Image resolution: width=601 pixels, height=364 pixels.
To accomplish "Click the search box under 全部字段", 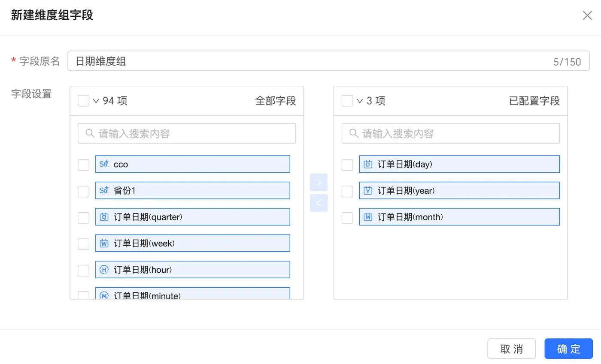I will pos(187,133).
